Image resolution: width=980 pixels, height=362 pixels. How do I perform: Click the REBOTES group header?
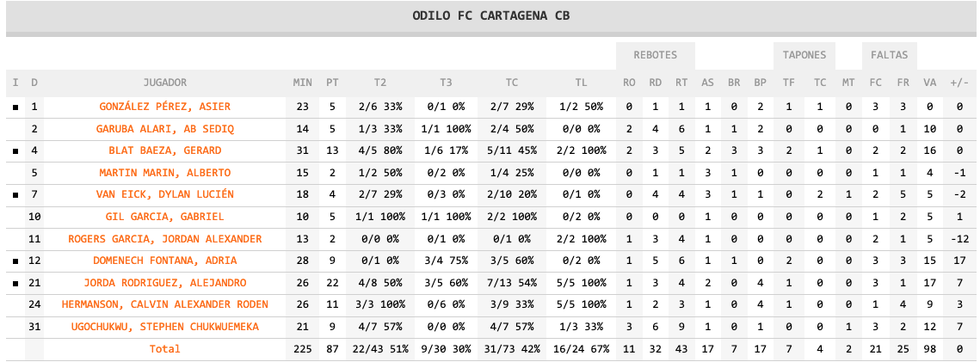(655, 55)
